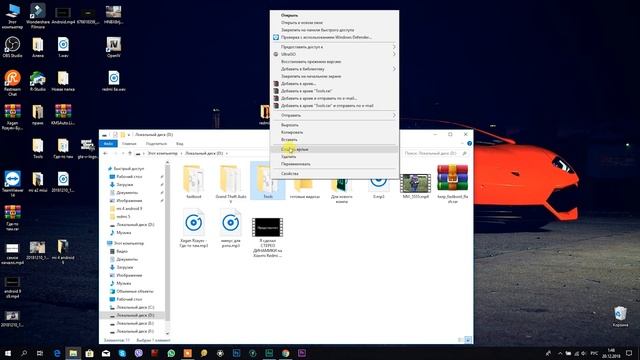The height and width of the screenshot is (360, 640).
Task: Select the gta-v-logo desktop file
Action: pyautogui.click(x=88, y=148)
